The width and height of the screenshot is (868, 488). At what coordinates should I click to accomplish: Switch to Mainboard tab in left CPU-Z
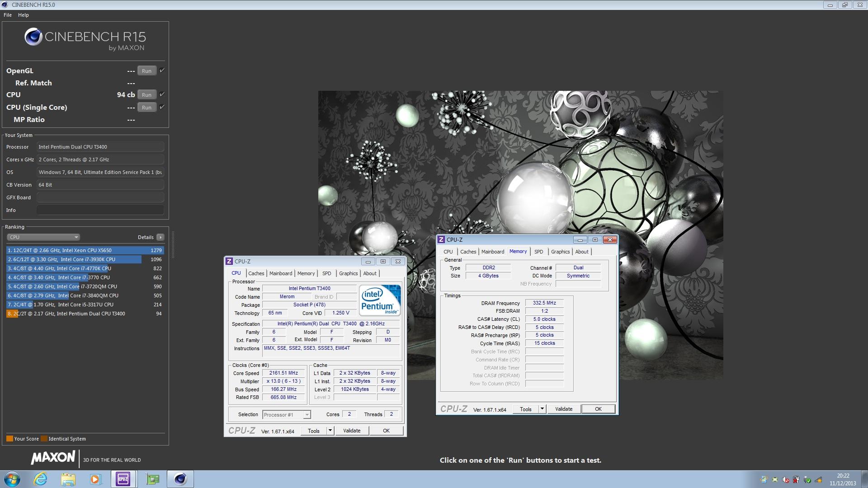click(x=281, y=273)
